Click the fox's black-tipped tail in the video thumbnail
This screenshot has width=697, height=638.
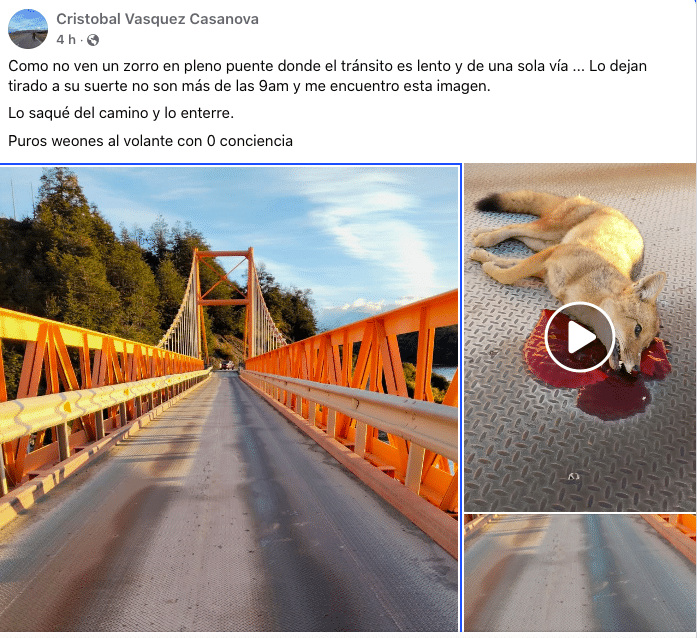(x=490, y=203)
